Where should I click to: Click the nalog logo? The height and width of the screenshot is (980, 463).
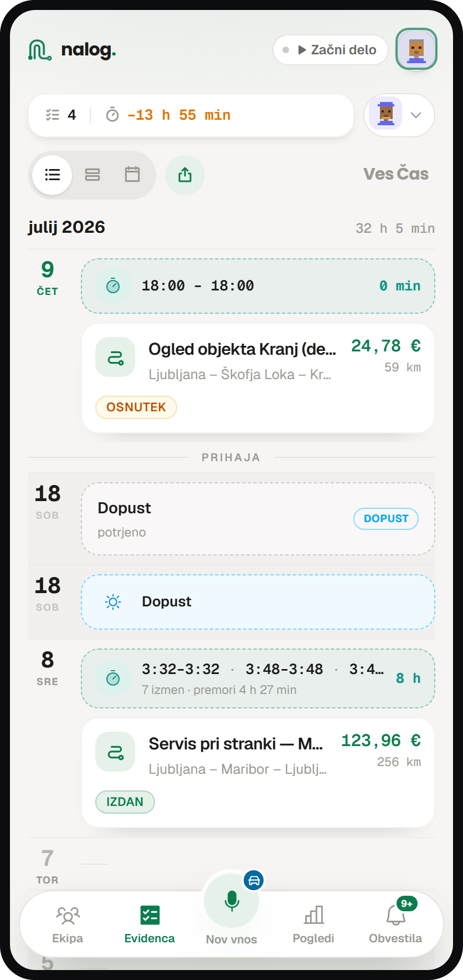[72, 50]
